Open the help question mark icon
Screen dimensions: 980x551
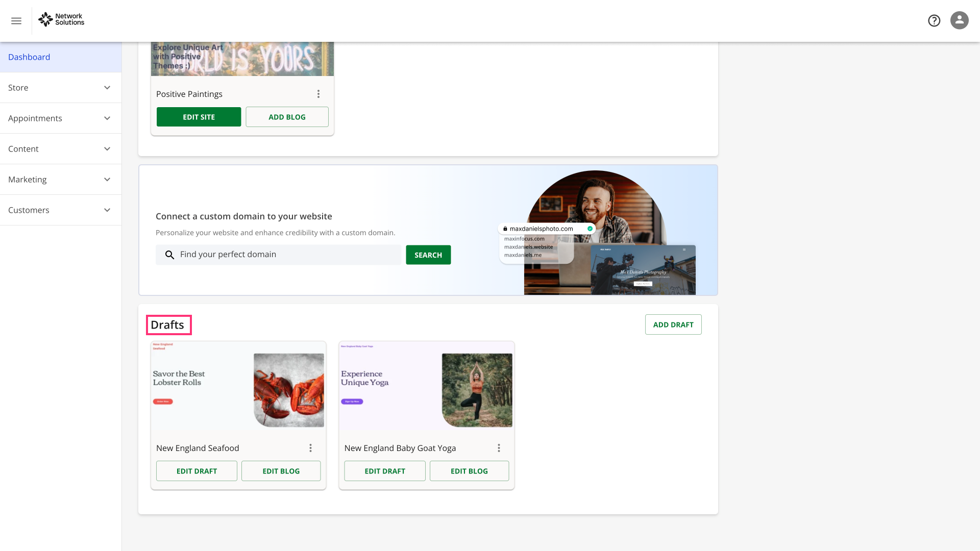coord(934,20)
